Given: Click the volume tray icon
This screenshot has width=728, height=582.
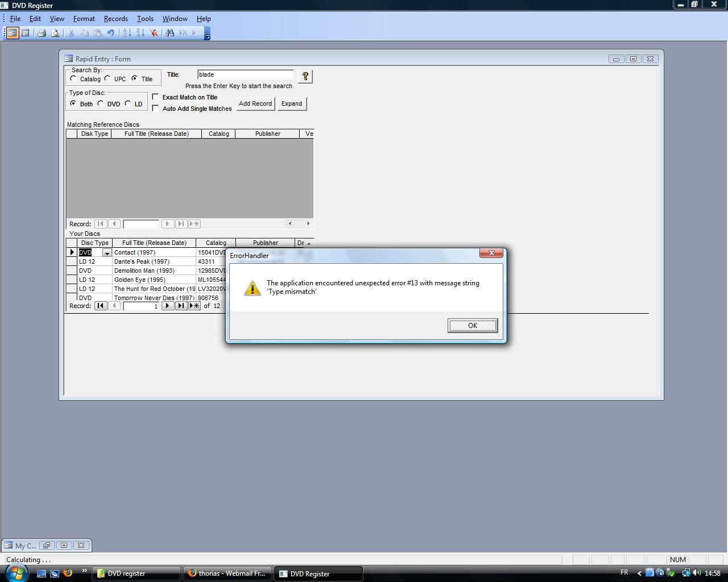Looking at the screenshot, I should [x=697, y=573].
